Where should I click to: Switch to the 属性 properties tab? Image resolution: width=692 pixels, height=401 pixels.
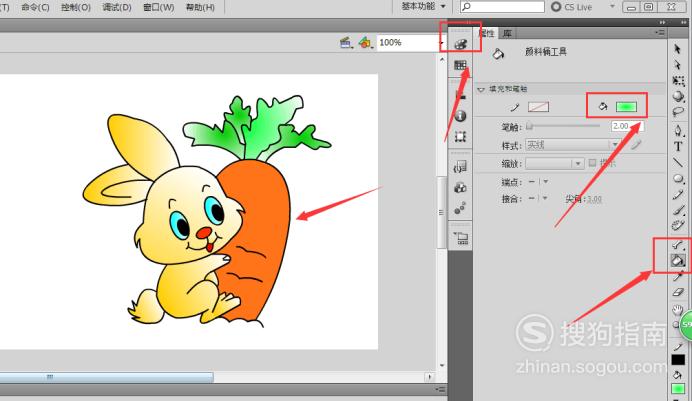click(487, 33)
